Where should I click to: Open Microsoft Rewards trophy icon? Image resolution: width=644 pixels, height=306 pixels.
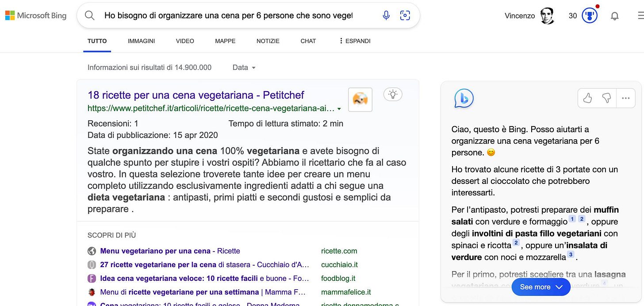point(590,16)
